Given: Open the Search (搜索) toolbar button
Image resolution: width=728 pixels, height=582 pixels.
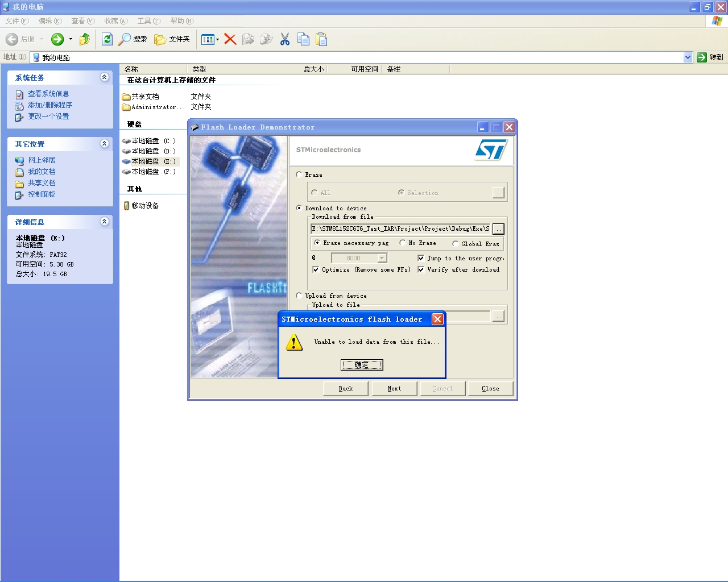Looking at the screenshot, I should 133,39.
